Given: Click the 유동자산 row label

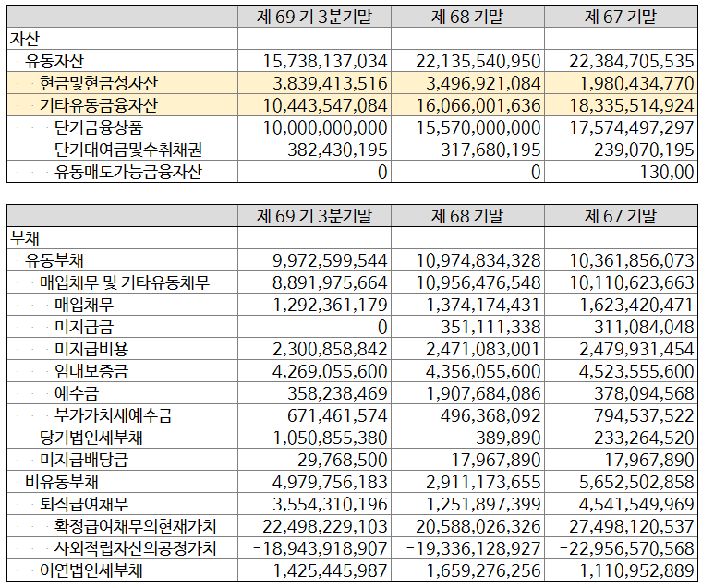Looking at the screenshot, I should [x=54, y=61].
